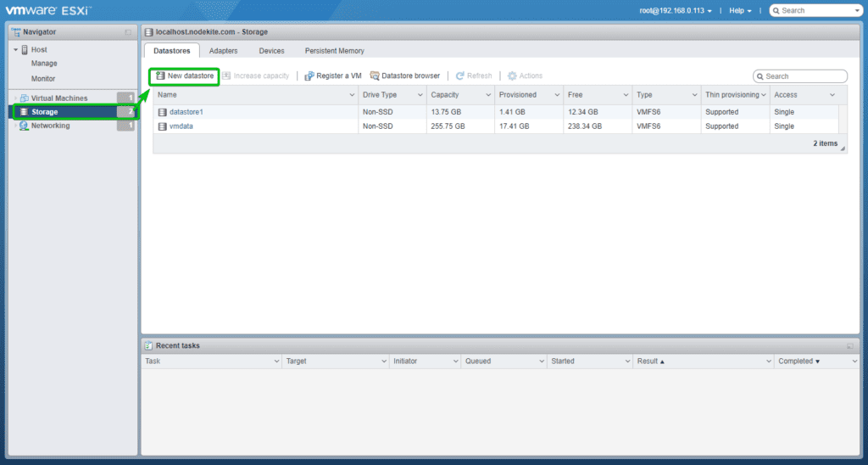Switch to the Adapters tab
The image size is (868, 465).
tap(223, 50)
